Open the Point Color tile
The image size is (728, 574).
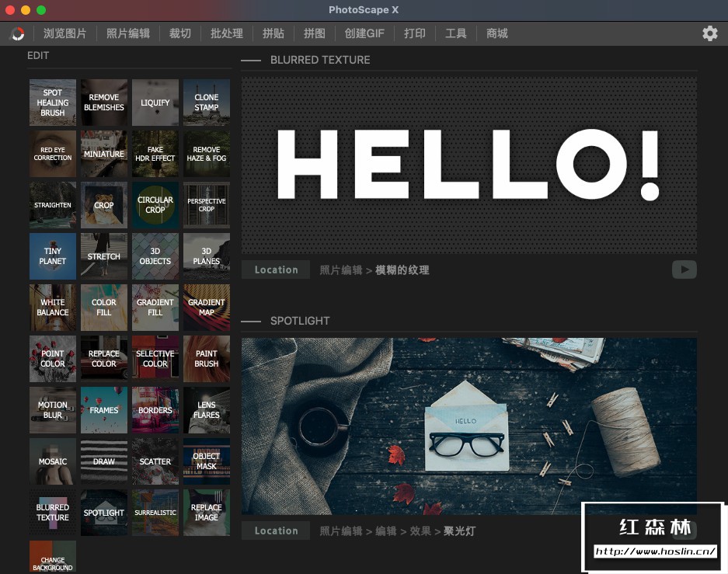tap(53, 359)
